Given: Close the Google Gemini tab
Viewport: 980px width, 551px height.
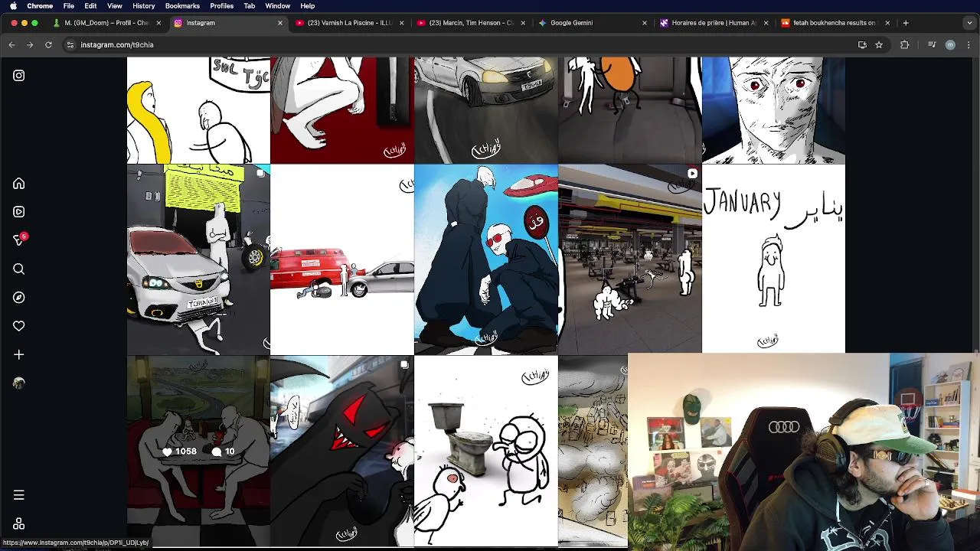Looking at the screenshot, I should [x=645, y=23].
